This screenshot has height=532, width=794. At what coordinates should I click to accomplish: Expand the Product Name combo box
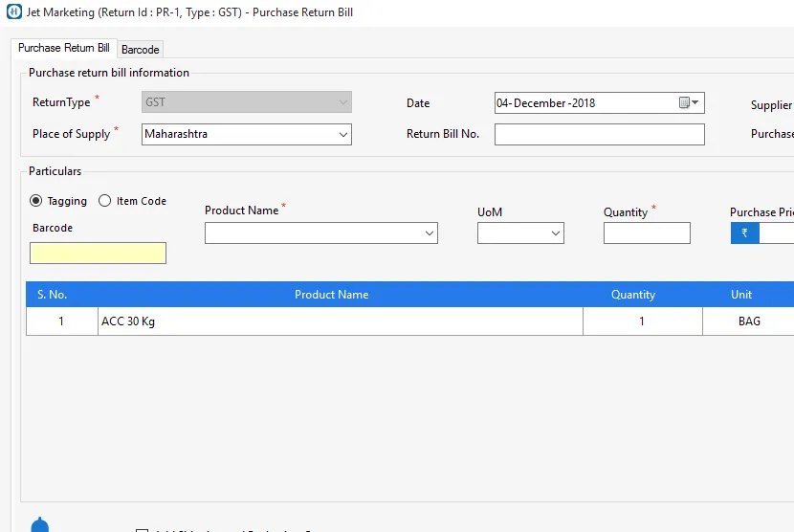pyautogui.click(x=429, y=233)
